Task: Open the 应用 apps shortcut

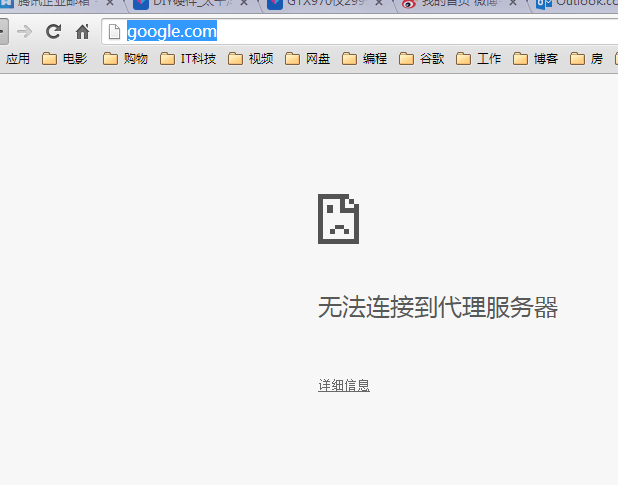Action: (x=18, y=59)
